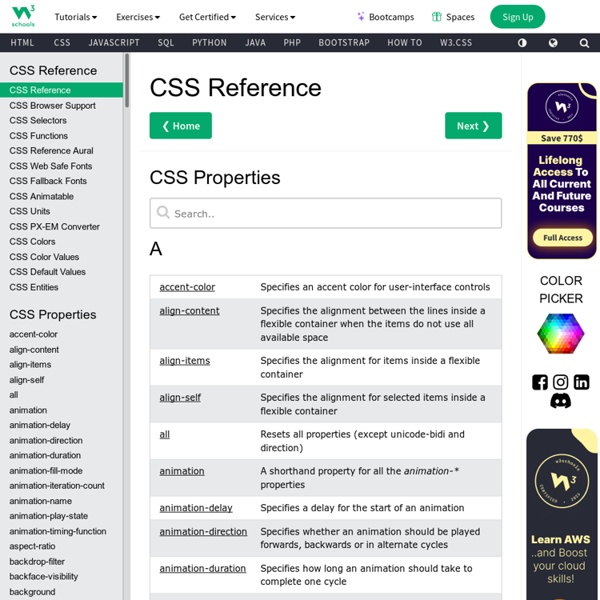Click the Facebook icon
Viewport: 600px width, 600px height.
tap(540, 382)
